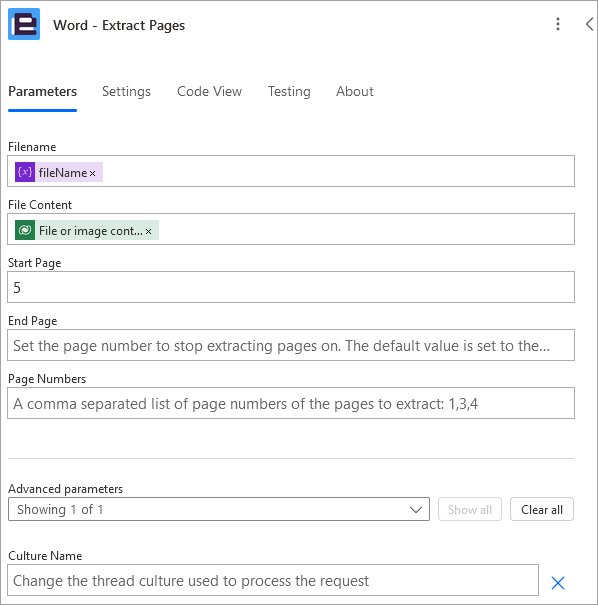Click the green File content token icon
The height and width of the screenshot is (605, 598).
[25, 230]
